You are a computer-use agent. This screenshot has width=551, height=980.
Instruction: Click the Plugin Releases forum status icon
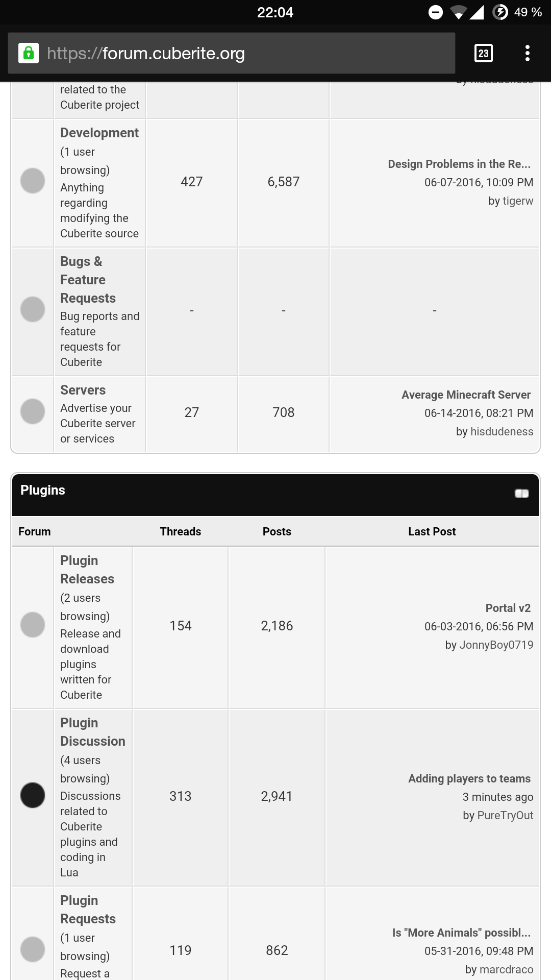click(33, 625)
